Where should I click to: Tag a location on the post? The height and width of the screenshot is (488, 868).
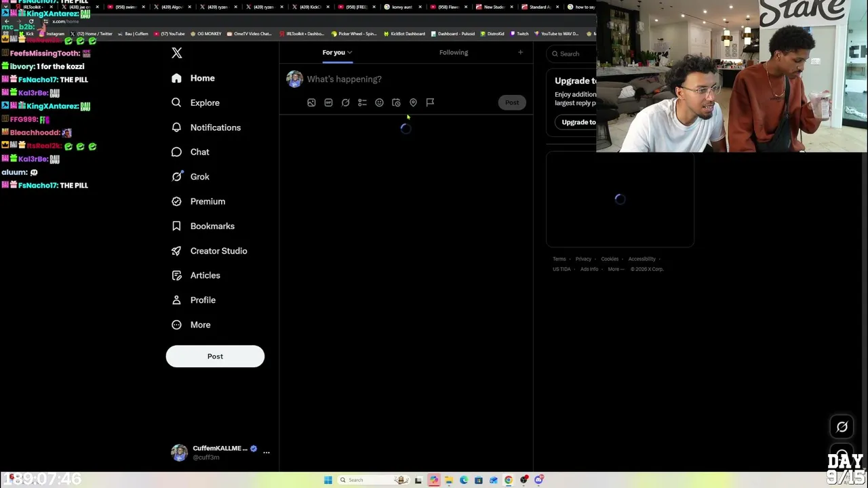[x=413, y=102]
